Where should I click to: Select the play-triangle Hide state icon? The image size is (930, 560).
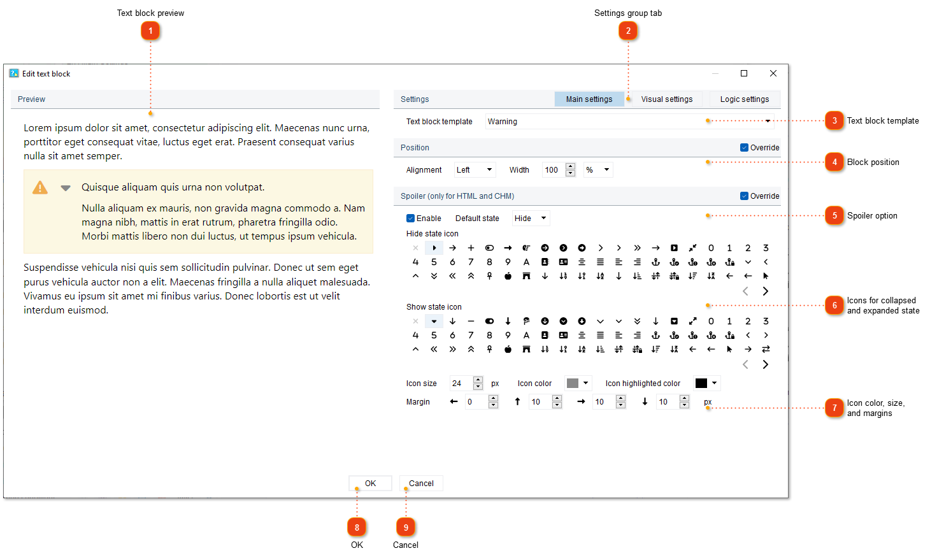tap(434, 247)
